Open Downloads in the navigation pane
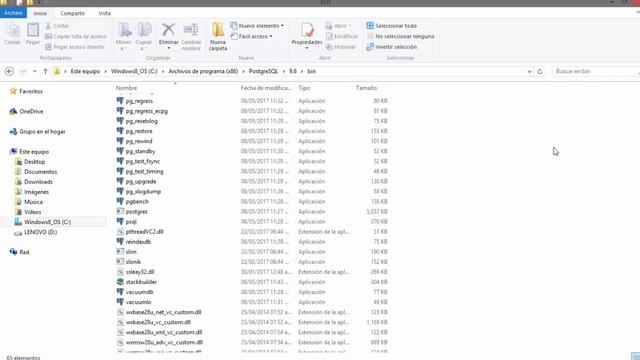The image size is (640, 360). 38,182
